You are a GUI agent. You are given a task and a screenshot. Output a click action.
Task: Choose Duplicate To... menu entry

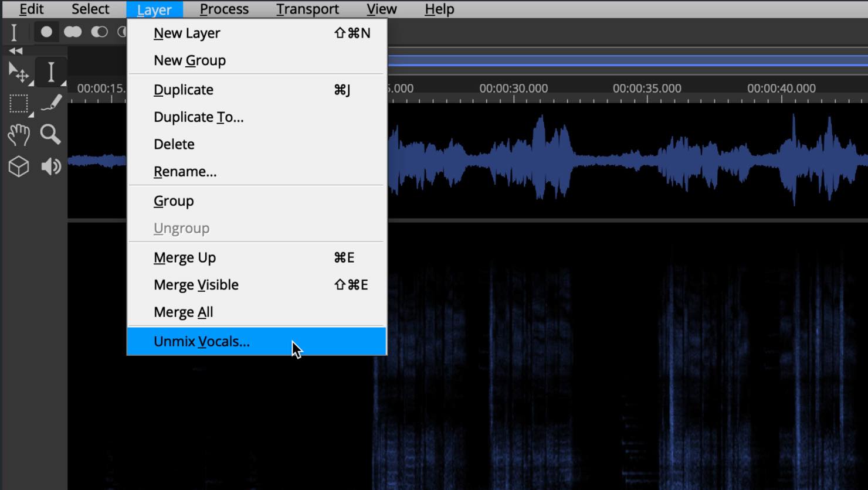(x=257, y=117)
